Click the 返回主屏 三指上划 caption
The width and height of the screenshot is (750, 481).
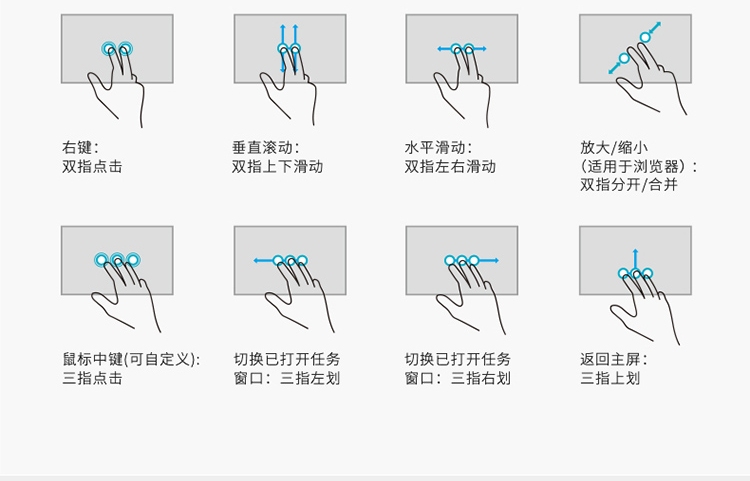(614, 369)
